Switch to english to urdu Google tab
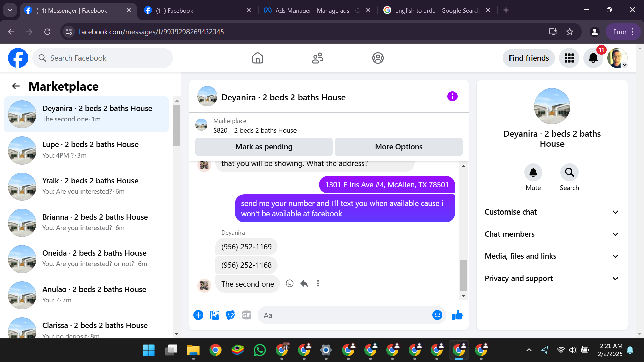The image size is (644, 362). pos(436,10)
